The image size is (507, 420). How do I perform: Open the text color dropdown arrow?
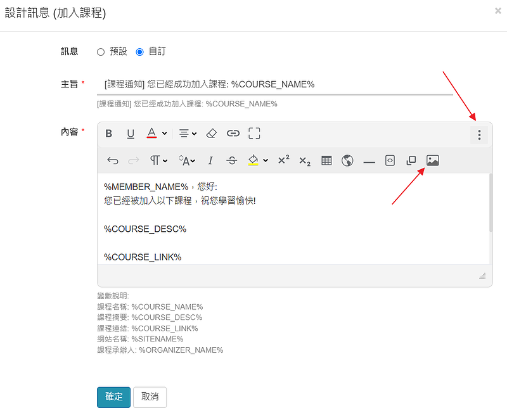[165, 134]
